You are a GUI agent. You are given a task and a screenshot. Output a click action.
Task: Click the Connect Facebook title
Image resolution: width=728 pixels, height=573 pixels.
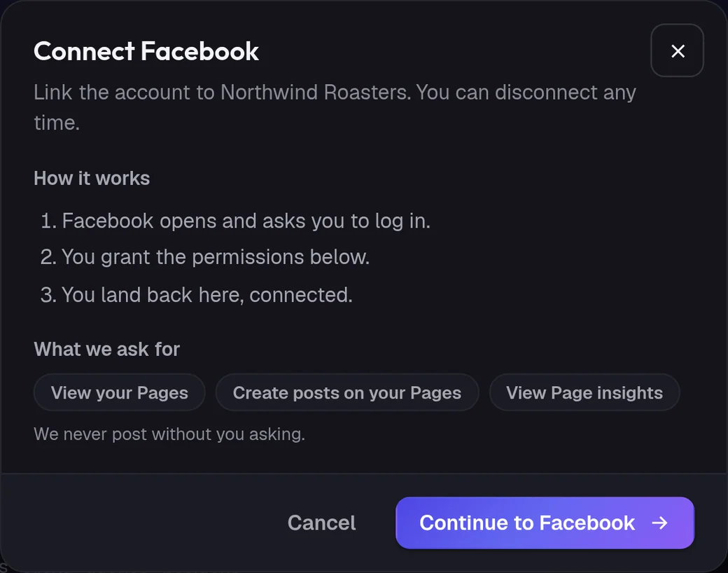pyautogui.click(x=146, y=51)
